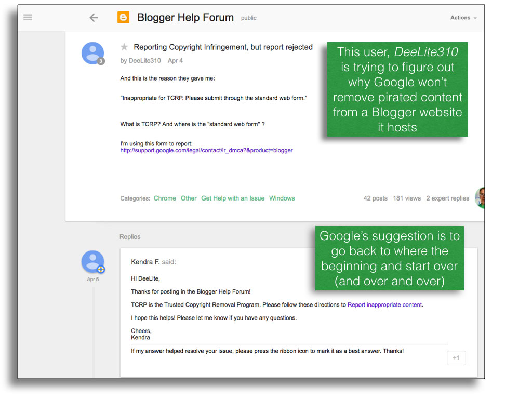Open the support.google.com DMCA form link
The image size is (532, 399).
[206, 150]
